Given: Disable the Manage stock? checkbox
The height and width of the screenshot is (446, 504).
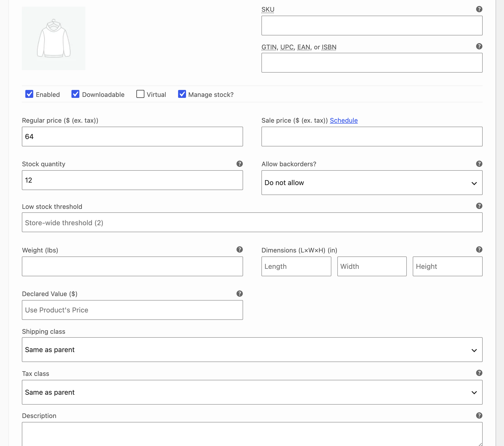Looking at the screenshot, I should click(x=182, y=94).
